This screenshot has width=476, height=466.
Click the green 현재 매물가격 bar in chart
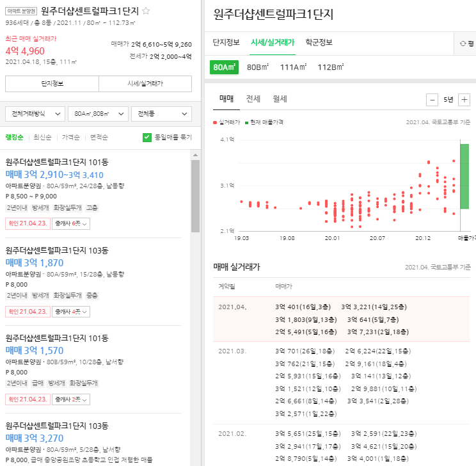click(x=464, y=177)
